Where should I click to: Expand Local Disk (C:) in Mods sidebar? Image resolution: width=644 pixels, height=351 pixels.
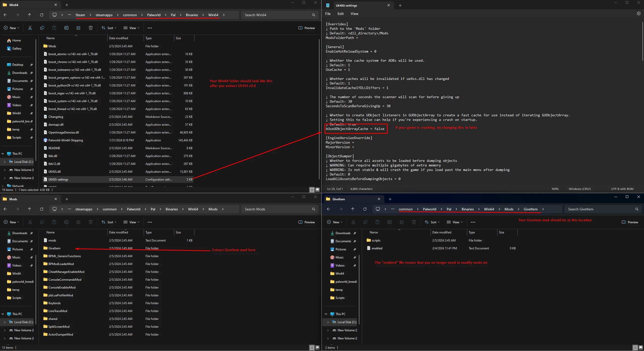5,322
